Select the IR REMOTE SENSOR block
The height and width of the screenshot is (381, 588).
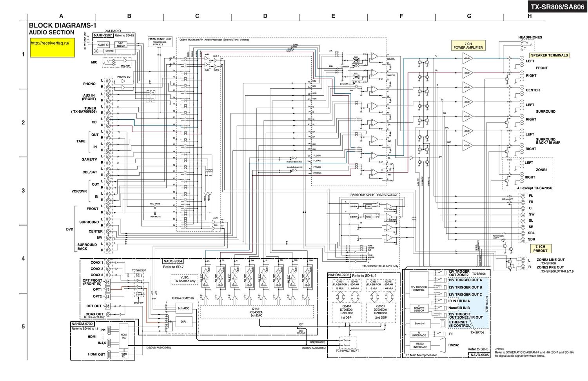tap(419, 308)
